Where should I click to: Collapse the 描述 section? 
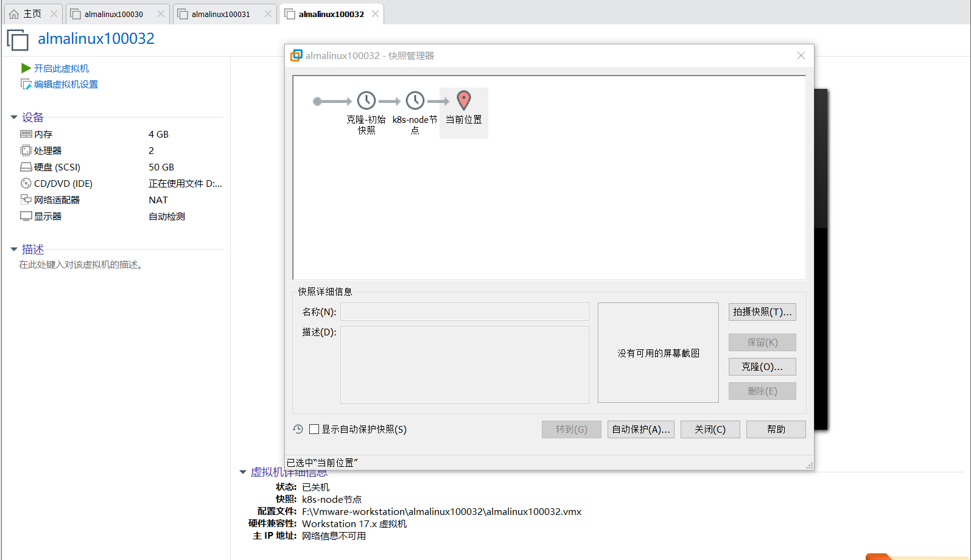(x=14, y=249)
